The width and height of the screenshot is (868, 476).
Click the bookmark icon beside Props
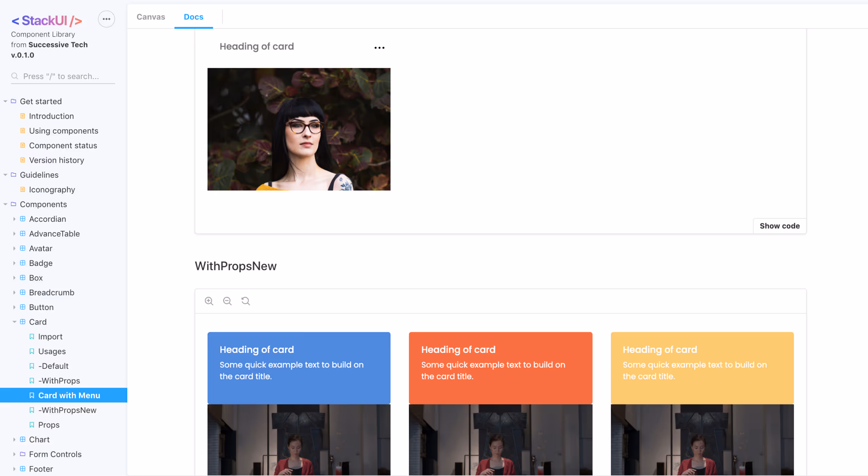[32, 424]
